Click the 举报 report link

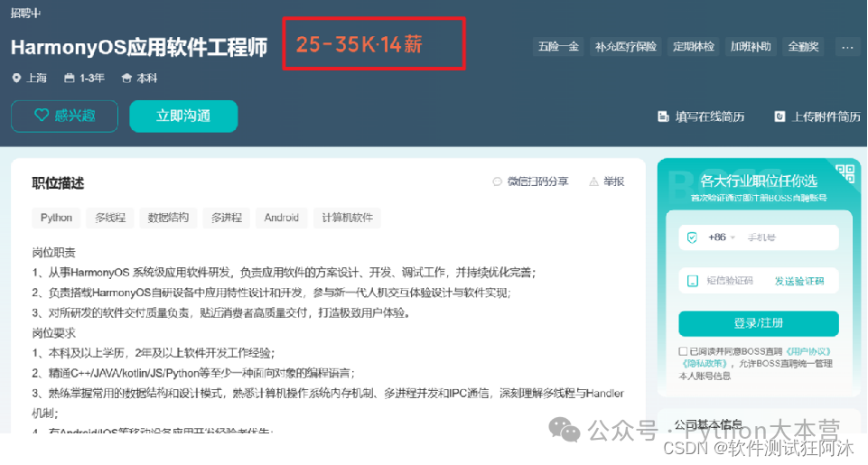point(614,181)
